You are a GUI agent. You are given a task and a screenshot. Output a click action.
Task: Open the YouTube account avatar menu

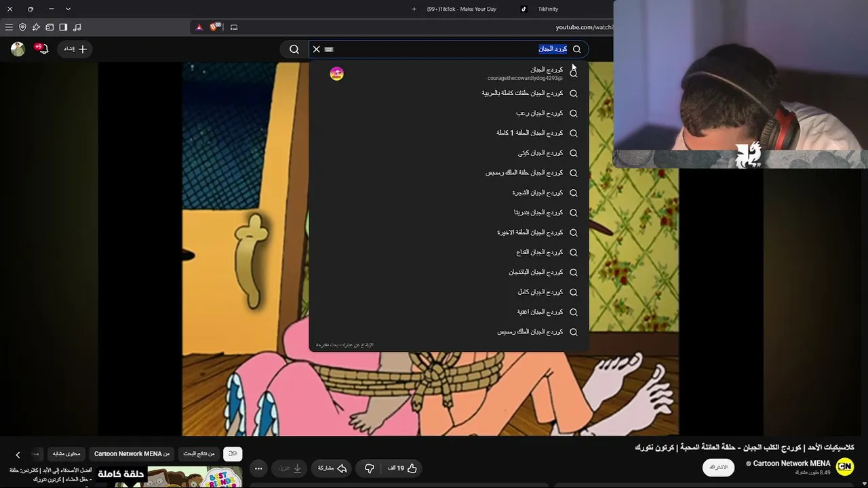coord(18,49)
